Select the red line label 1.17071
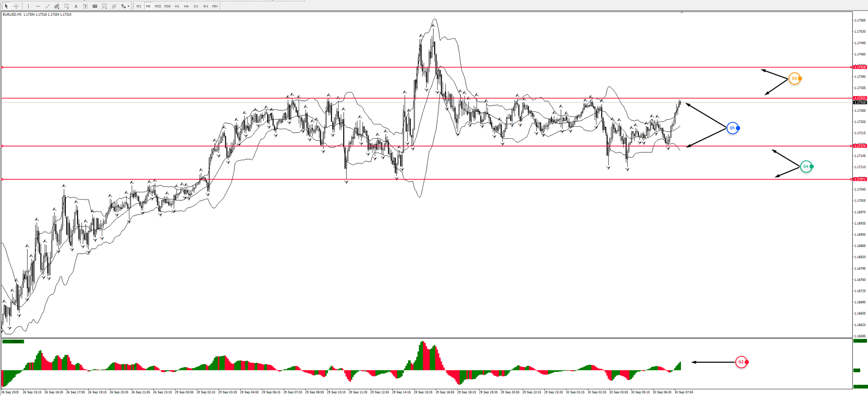The height and width of the screenshot is (396, 868). pyautogui.click(x=860, y=179)
